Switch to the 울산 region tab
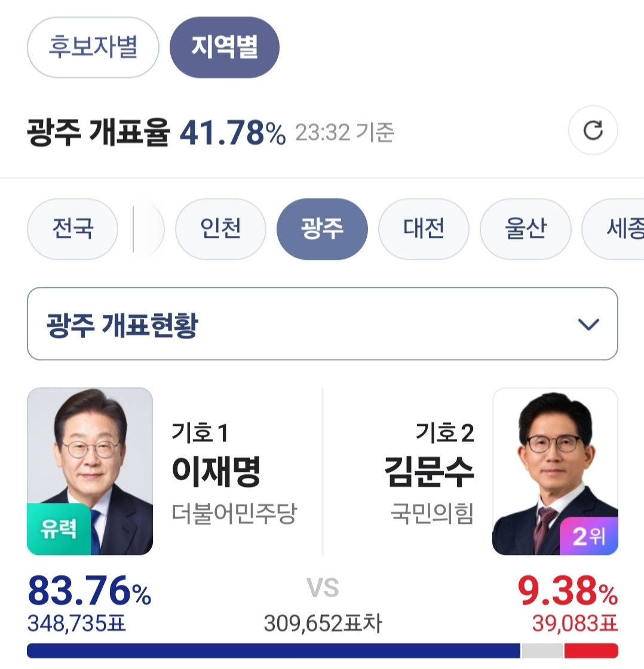This screenshot has height=669, width=644. pos(525,229)
